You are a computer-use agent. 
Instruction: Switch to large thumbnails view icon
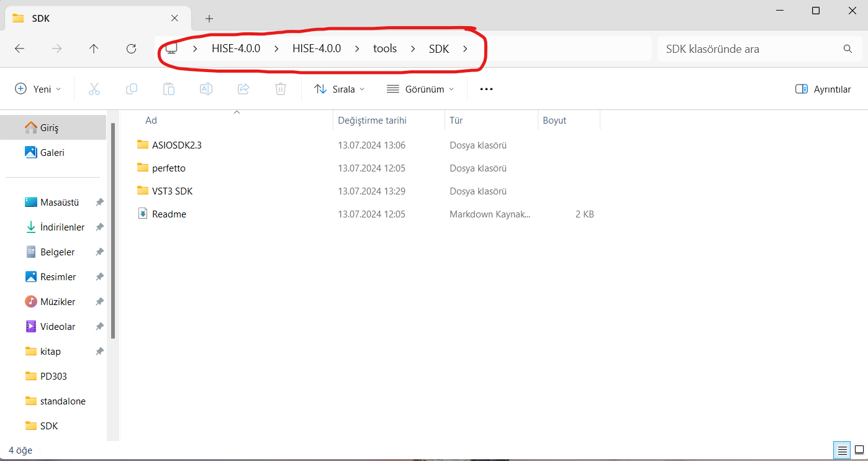(x=859, y=450)
